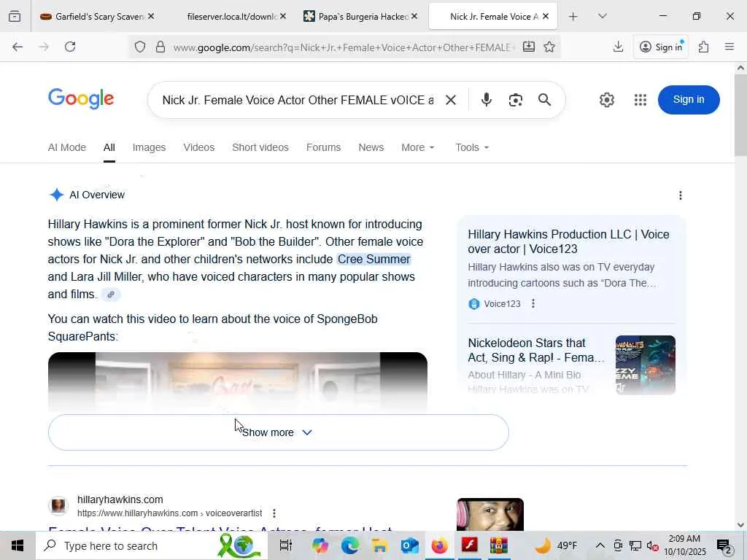Click the Windows taskbar search box
This screenshot has height=560, width=747.
point(152,545)
